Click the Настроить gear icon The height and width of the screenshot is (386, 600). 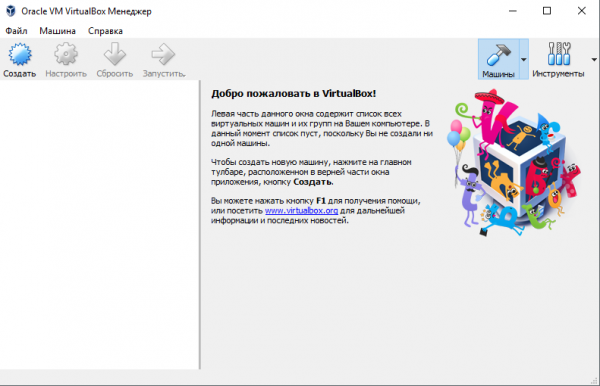click(66, 54)
